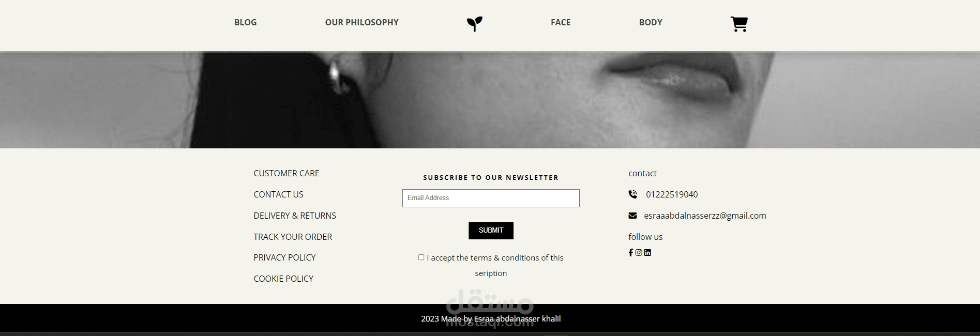980x336 pixels.
Task: Click the SUBMIT newsletter button
Action: 491,231
